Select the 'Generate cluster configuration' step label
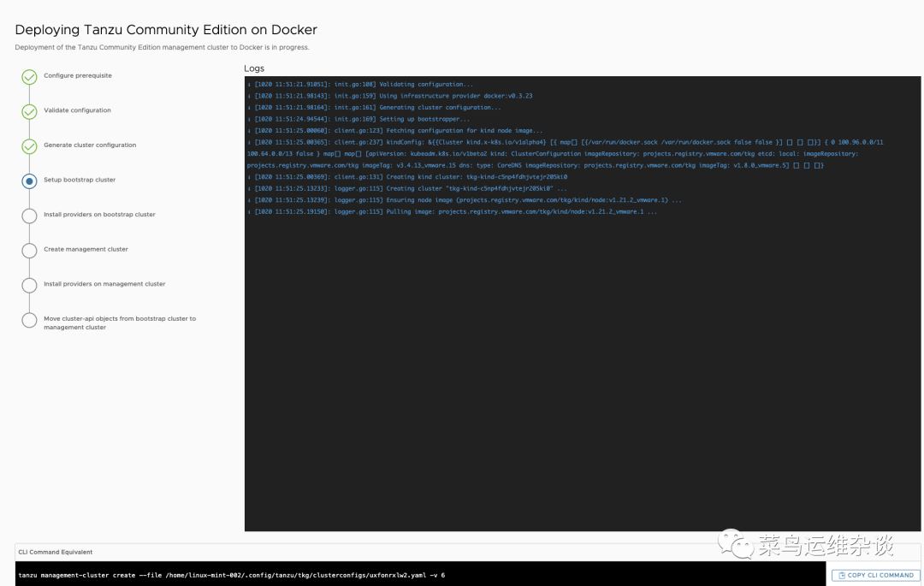This screenshot has width=924, height=586. click(x=90, y=145)
